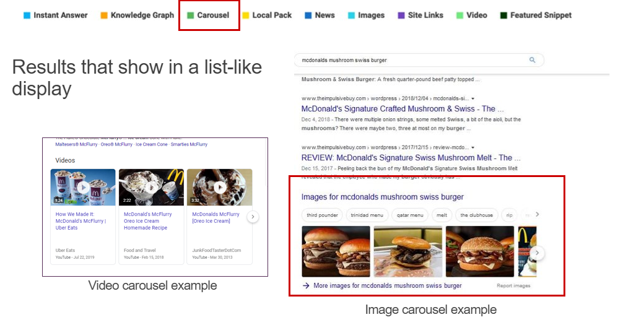Open third burger image with sesame bun
This screenshot has height=325, width=644.
pyautogui.click(x=480, y=251)
